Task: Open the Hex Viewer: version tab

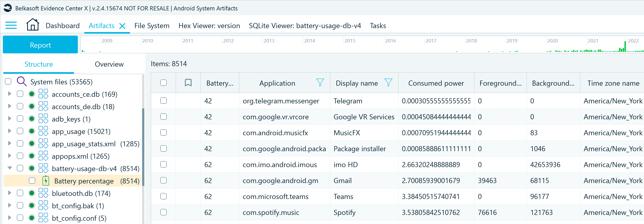Action: [209, 26]
